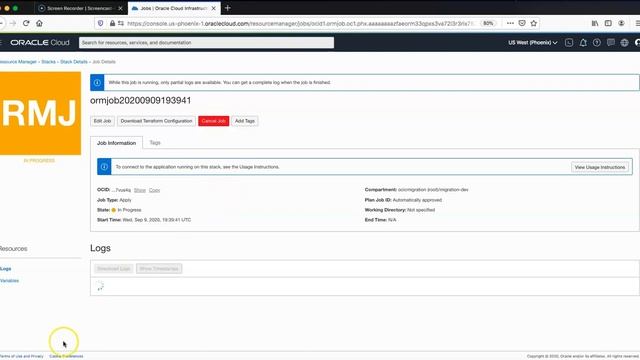Open the language globe icon
Viewport: 640px width, 360px height.
[x=624, y=42]
